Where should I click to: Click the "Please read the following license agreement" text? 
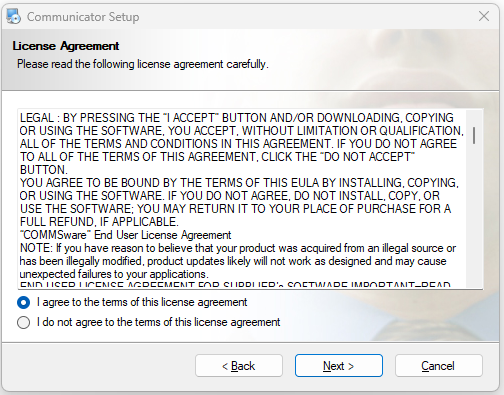[143, 64]
